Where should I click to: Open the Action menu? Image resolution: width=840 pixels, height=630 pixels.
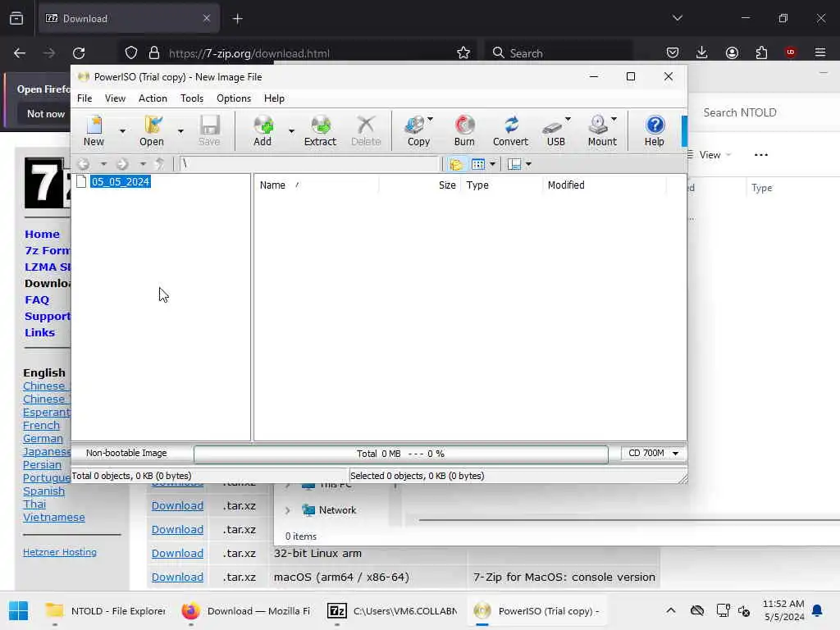pyautogui.click(x=153, y=98)
